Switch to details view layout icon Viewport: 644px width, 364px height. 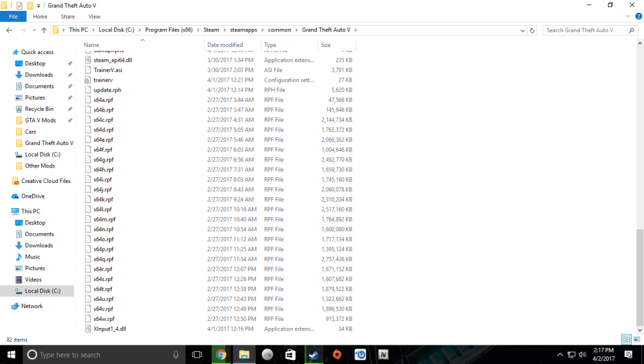(x=627, y=340)
